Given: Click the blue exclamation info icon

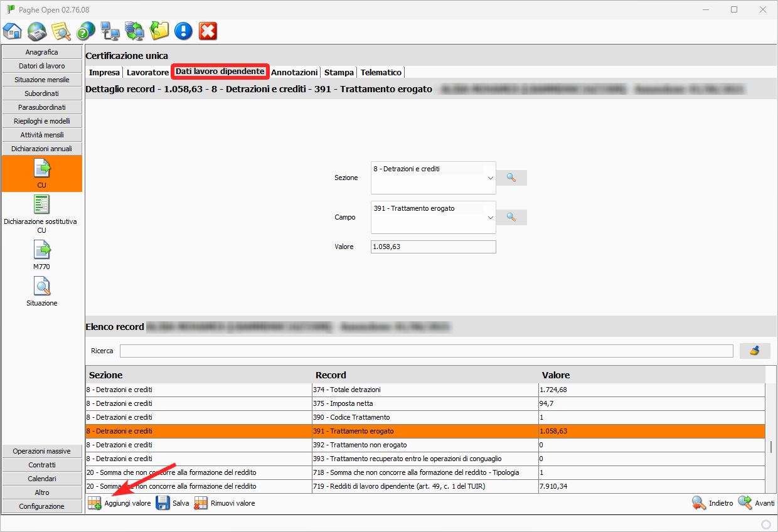Looking at the screenshot, I should (183, 31).
